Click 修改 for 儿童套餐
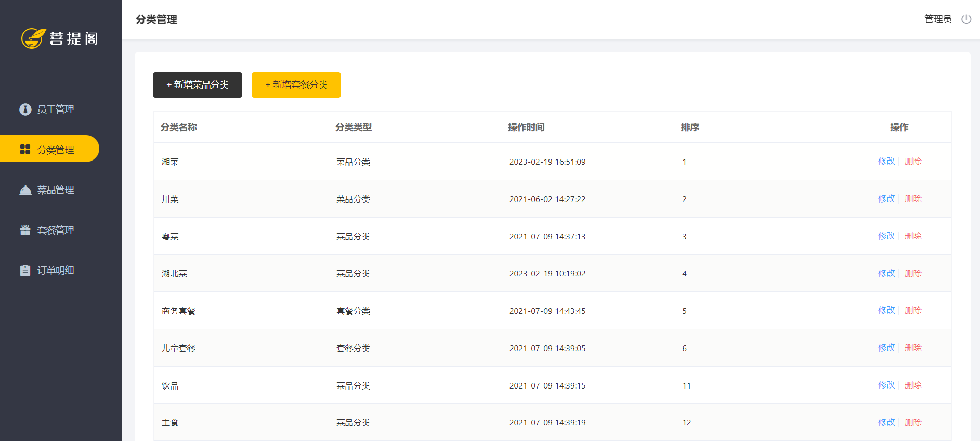 click(x=886, y=348)
